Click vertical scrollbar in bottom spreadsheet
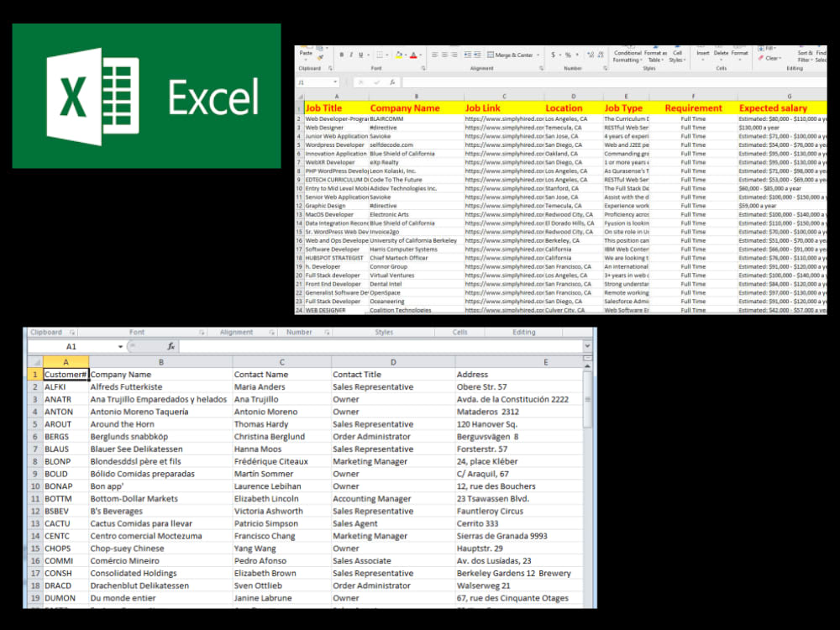Screen dimensions: 840x630 pyautogui.click(x=588, y=400)
